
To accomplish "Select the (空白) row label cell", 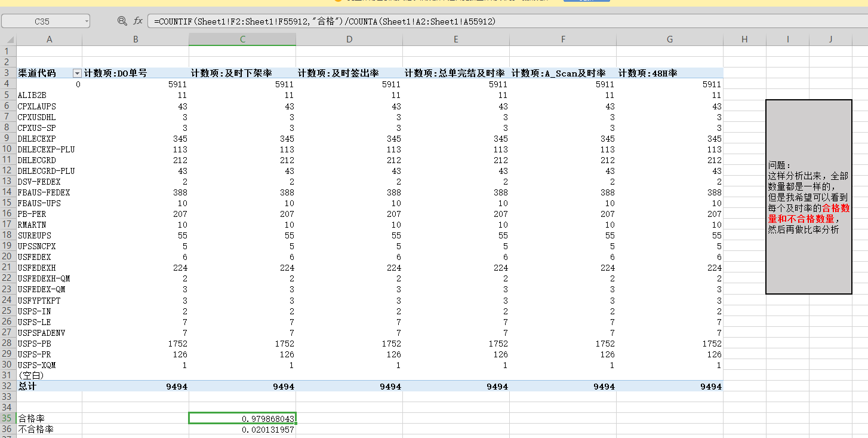I will point(49,375).
